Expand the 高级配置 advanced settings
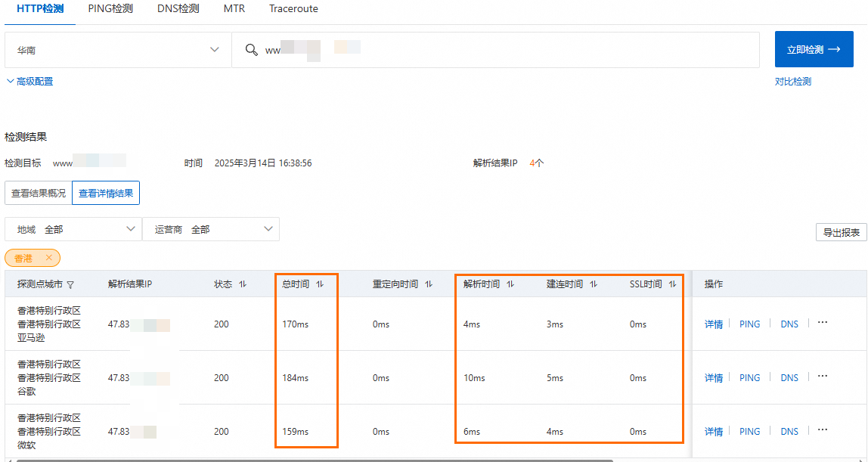 tap(29, 81)
